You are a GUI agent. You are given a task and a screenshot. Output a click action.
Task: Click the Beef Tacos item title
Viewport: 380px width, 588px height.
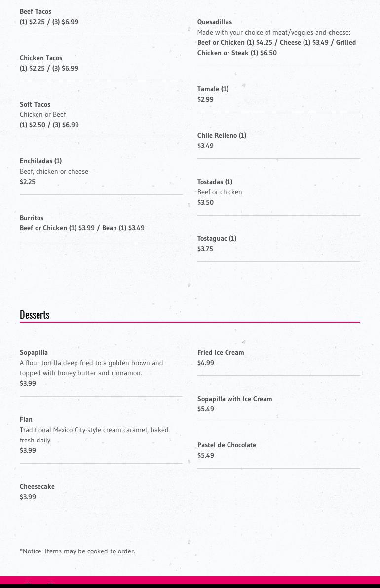point(36,11)
